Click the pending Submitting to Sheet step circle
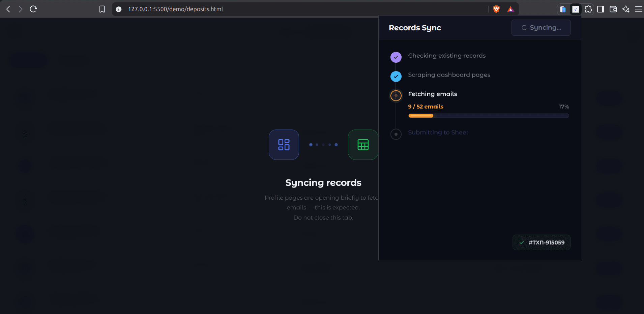The image size is (644, 314). point(396,134)
